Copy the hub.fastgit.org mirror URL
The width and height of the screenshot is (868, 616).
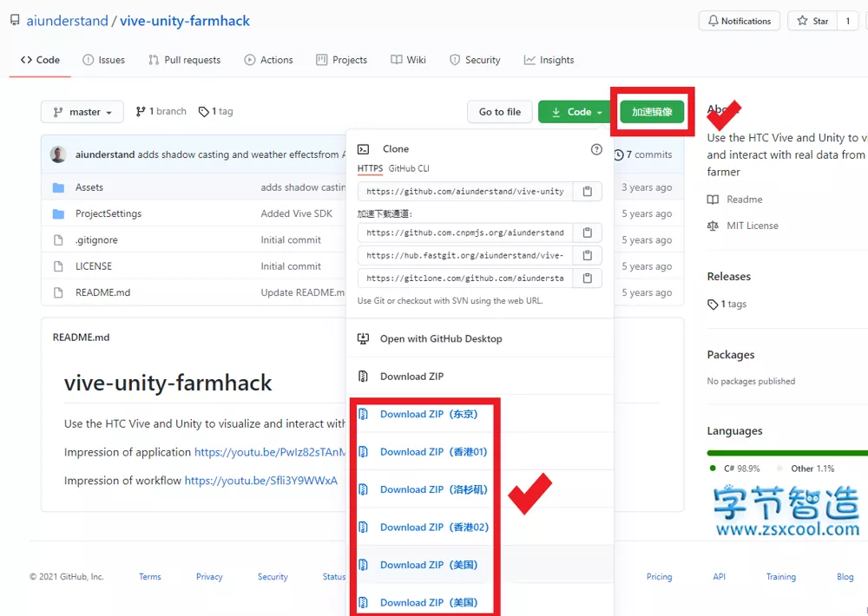(588, 255)
